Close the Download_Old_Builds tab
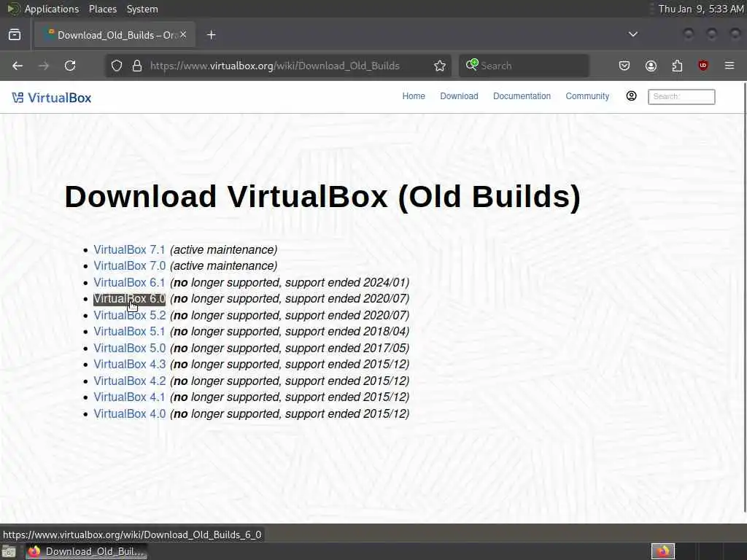Image resolution: width=747 pixels, height=560 pixels. (183, 35)
